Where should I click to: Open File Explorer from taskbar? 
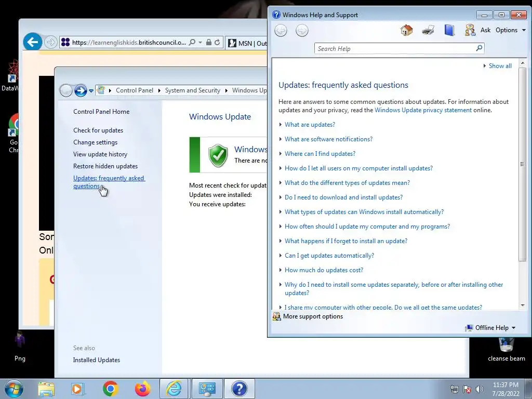pos(46,389)
